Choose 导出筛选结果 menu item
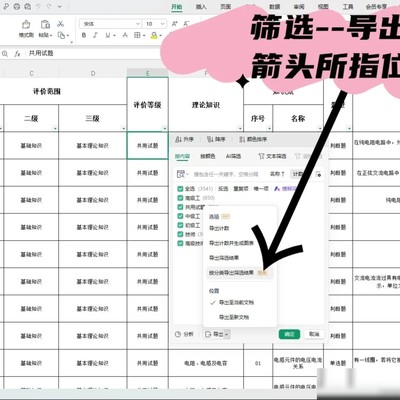This screenshot has height=400, width=400. 224,258
